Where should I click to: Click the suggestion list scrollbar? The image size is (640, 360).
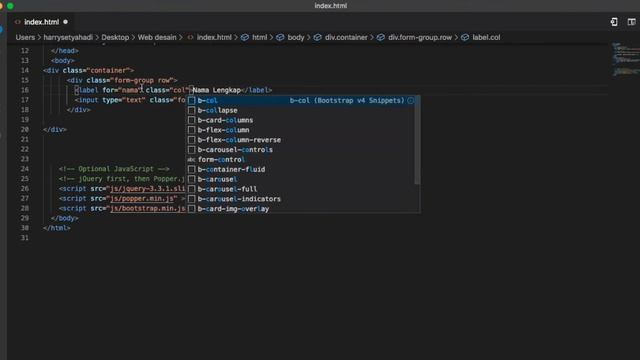417,140
